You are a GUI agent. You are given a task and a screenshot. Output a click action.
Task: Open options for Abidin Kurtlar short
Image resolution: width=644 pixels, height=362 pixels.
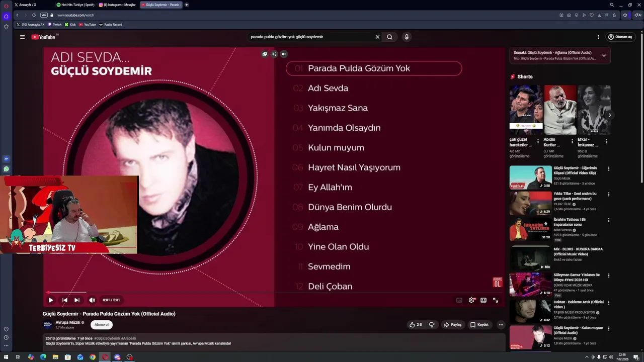[x=572, y=142]
